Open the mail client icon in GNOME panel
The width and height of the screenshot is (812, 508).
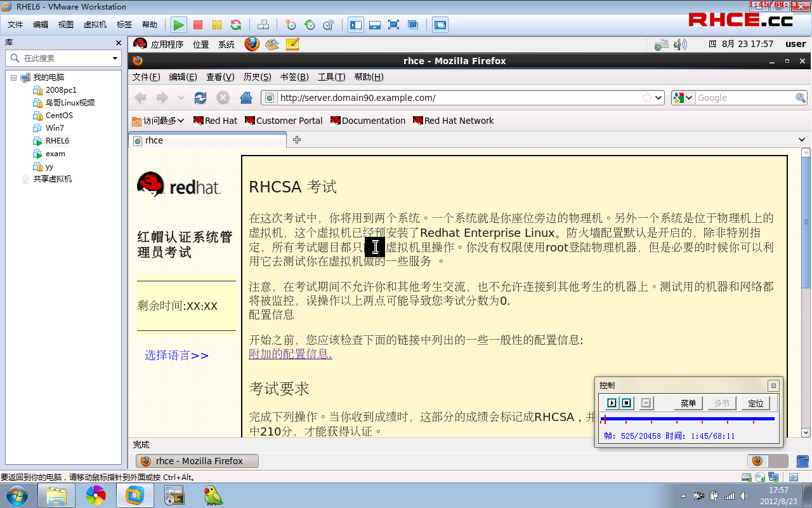[272, 44]
